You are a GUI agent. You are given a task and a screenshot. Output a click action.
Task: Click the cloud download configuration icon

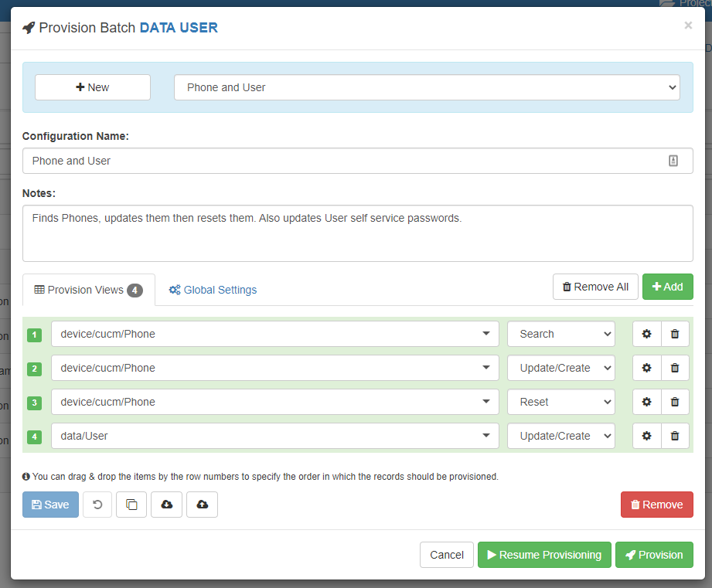point(166,505)
